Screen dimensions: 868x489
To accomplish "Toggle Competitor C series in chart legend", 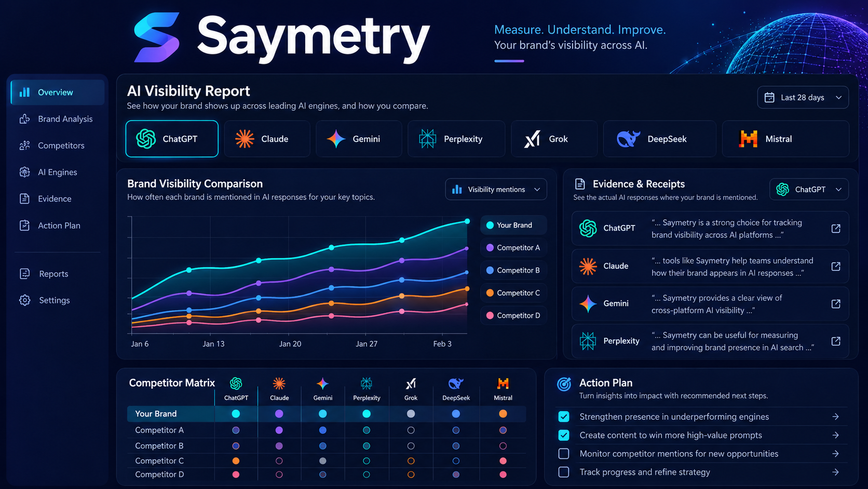I will point(513,293).
